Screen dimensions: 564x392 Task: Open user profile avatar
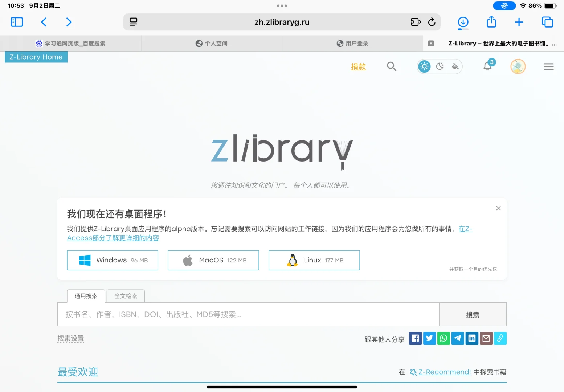tap(518, 66)
